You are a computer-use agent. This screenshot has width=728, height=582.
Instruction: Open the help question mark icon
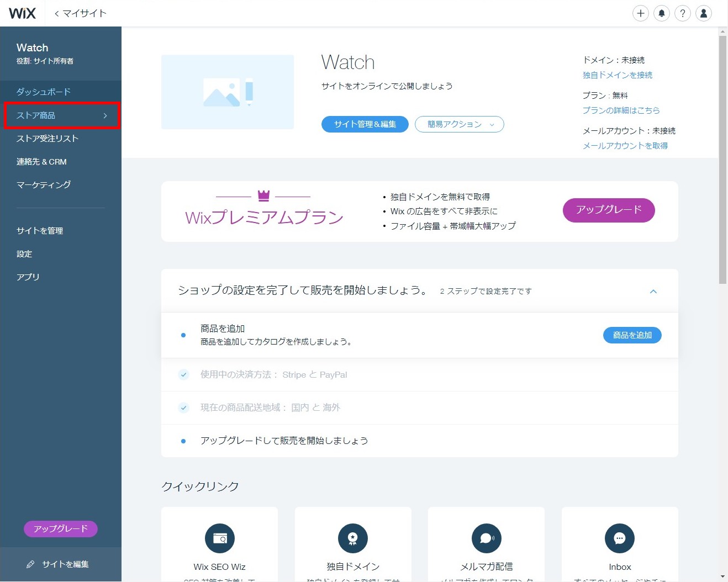683,13
